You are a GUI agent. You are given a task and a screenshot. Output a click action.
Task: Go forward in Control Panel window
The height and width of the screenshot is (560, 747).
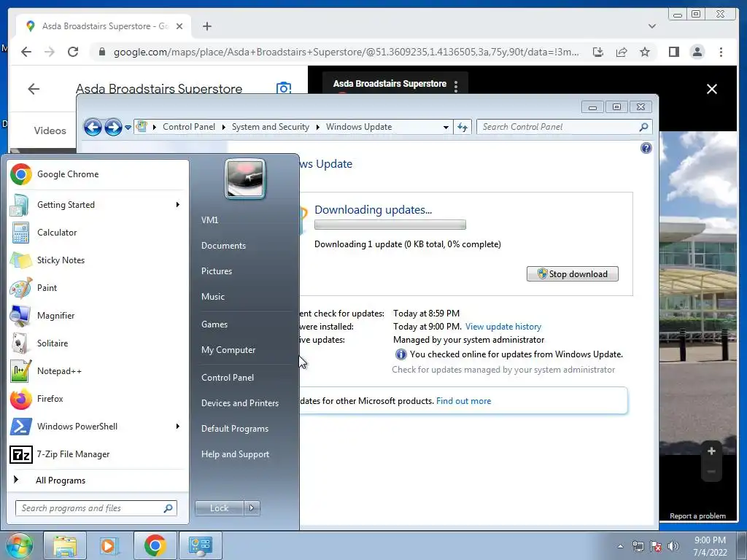tap(113, 127)
